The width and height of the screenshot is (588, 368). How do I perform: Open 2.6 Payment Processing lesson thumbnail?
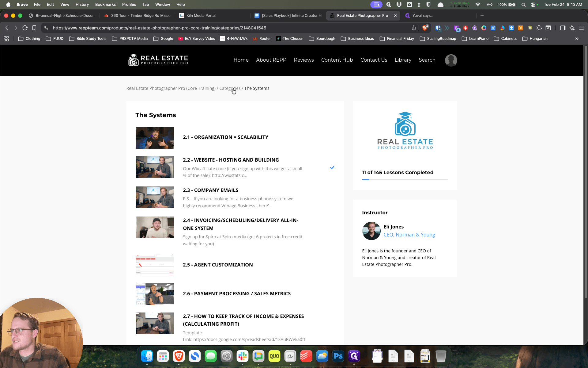[155, 294]
